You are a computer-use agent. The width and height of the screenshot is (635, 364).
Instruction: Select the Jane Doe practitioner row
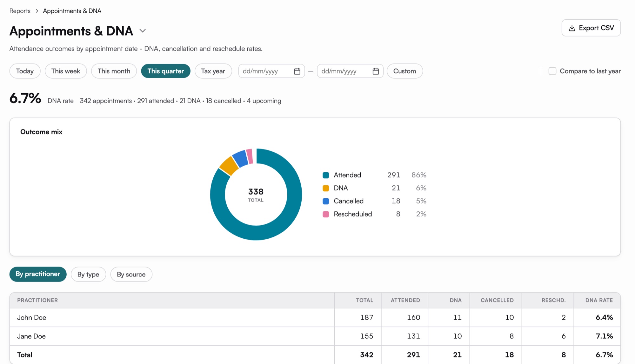point(315,336)
